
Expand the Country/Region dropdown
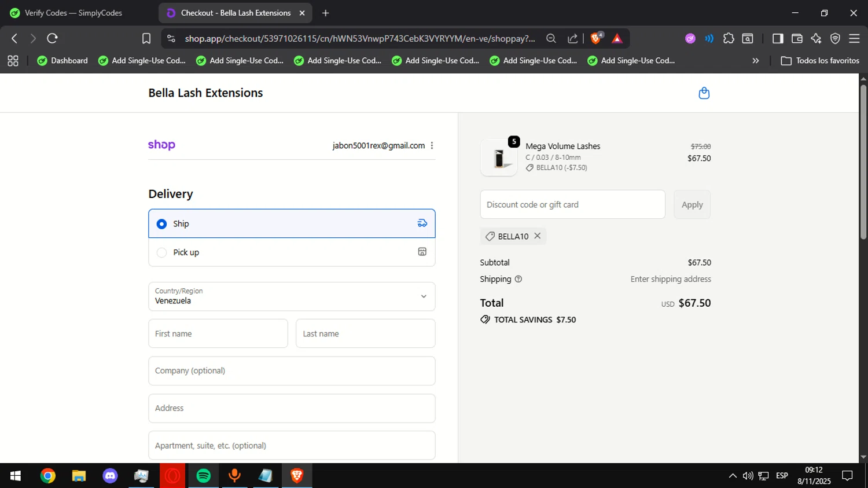pyautogui.click(x=292, y=296)
